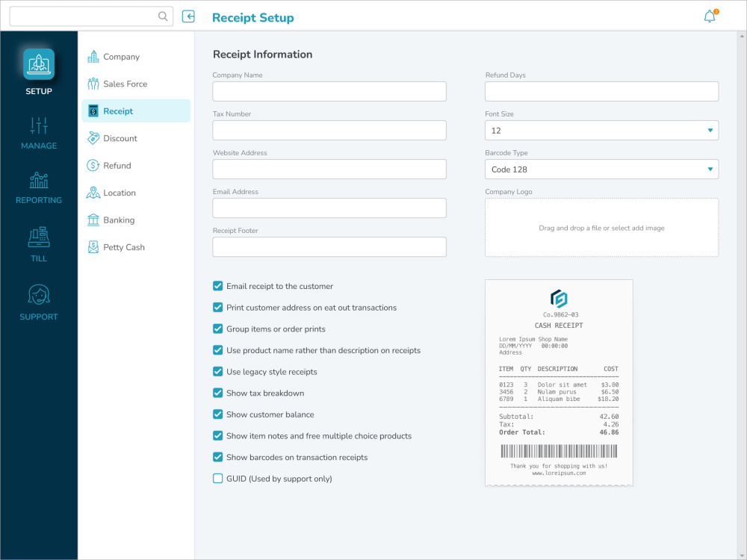Click the back arrow next to Receipt Setup
The height and width of the screenshot is (560, 747).
188,16
